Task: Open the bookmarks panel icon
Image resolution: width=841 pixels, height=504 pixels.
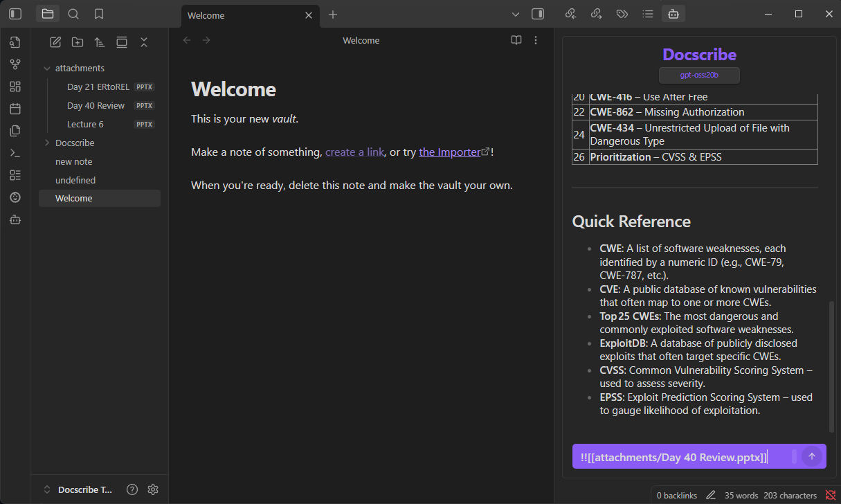Action: coord(99,14)
